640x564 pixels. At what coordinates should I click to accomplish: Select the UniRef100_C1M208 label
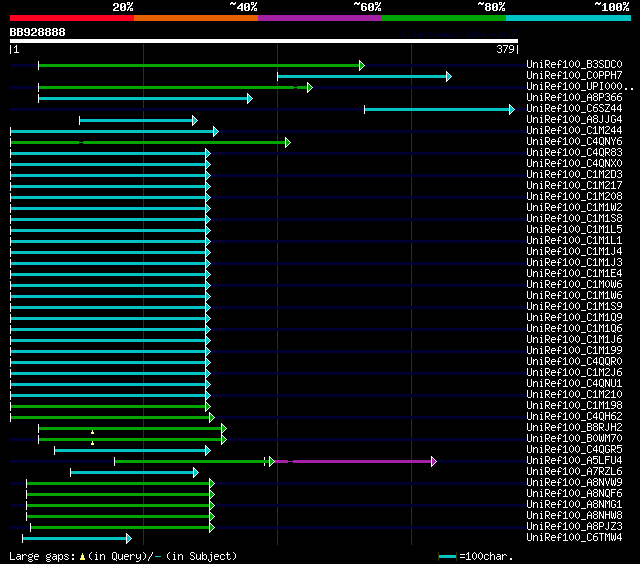[x=574, y=197]
